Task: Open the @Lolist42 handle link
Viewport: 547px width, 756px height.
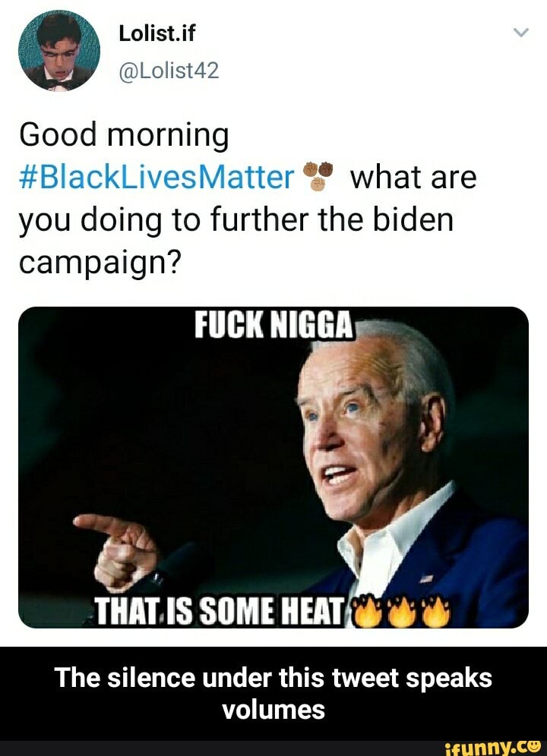Action: click(x=168, y=71)
